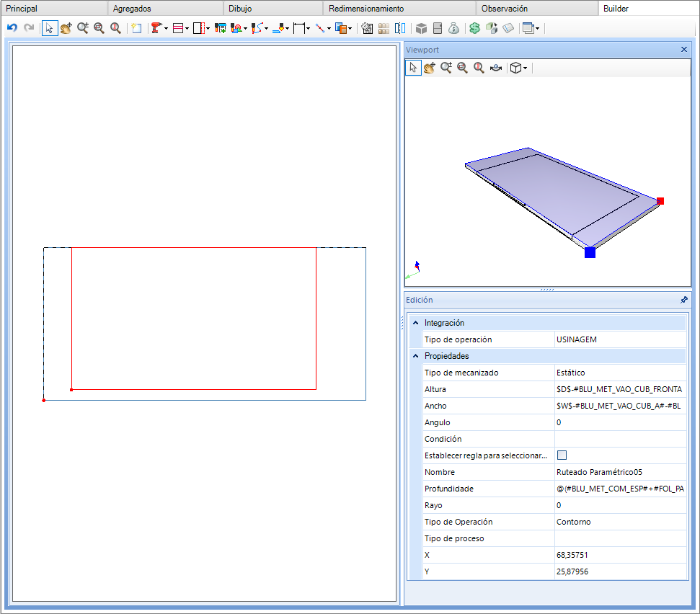The width and height of the screenshot is (700, 614).
Task: Click the green dollar sign icon
Action: [x=474, y=28]
